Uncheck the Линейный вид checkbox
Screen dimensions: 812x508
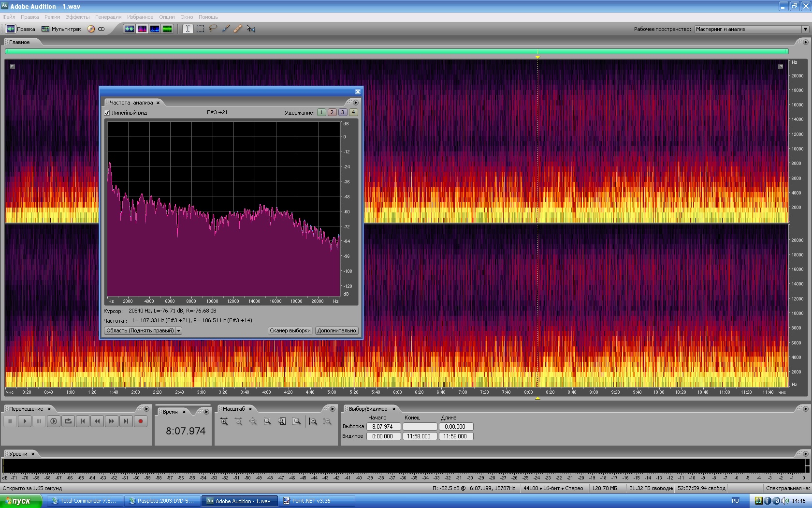[107, 113]
